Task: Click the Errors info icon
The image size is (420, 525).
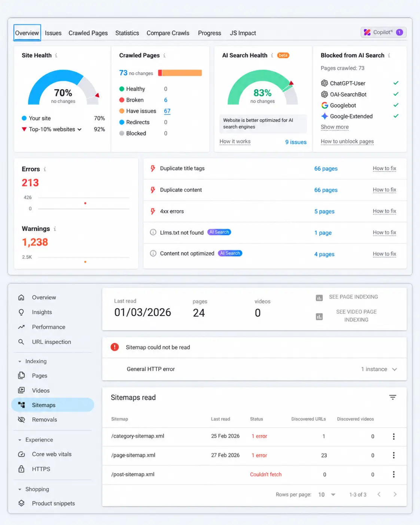Action: point(45,169)
